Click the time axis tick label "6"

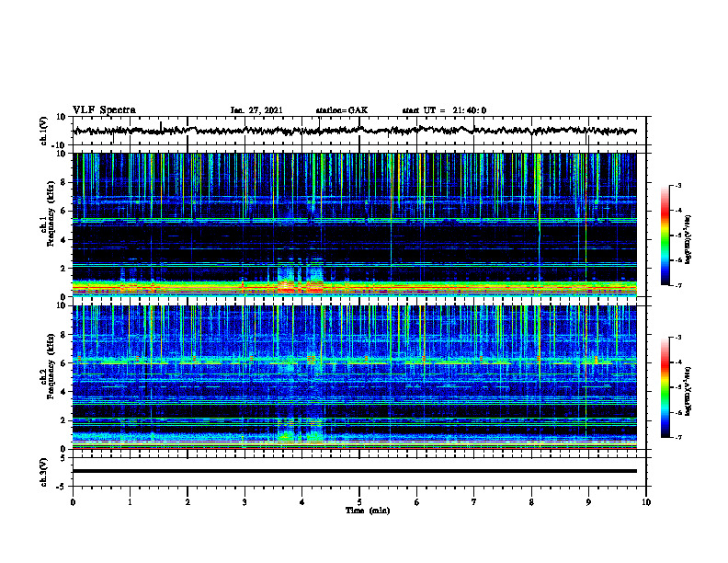click(x=416, y=502)
